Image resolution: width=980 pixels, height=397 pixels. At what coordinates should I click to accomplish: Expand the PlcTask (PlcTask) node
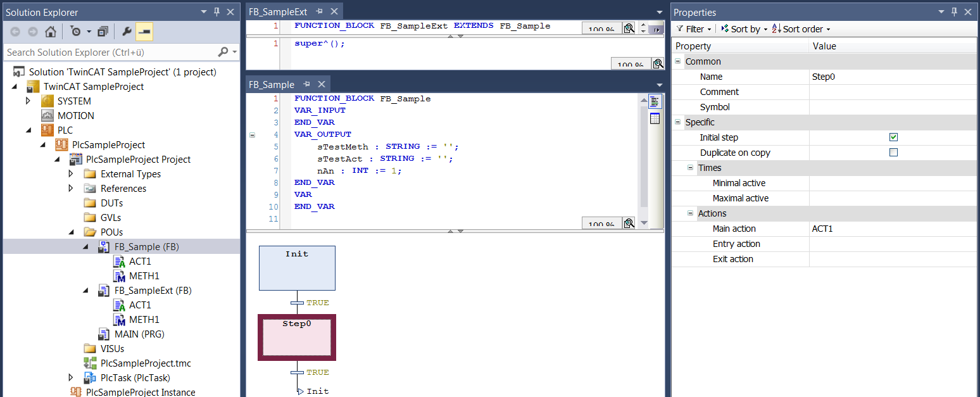point(71,377)
